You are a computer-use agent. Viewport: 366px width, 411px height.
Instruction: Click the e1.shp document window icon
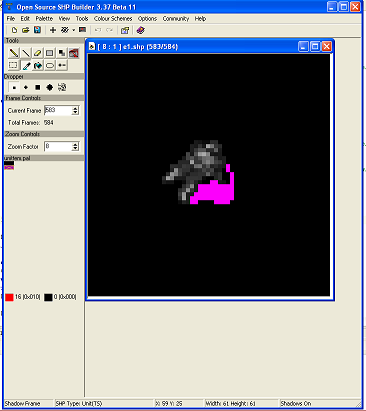[x=92, y=47]
